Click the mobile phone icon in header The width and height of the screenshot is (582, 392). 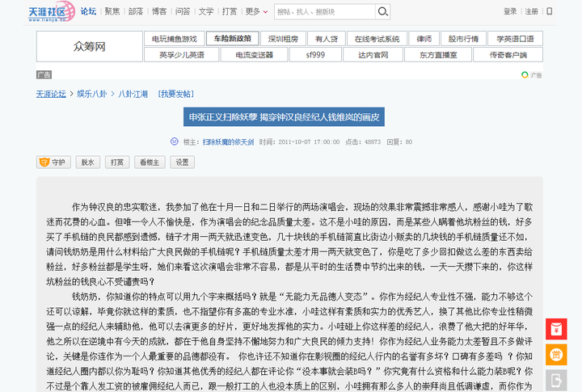pyautogui.click(x=550, y=11)
